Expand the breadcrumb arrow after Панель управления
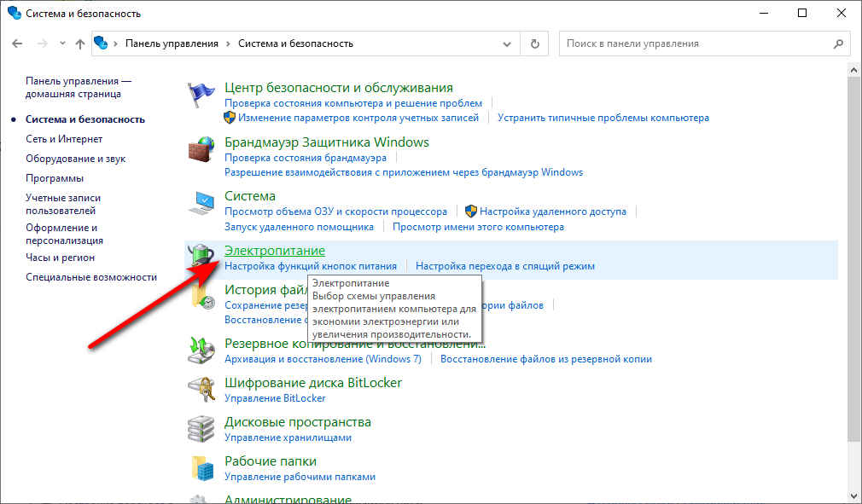The image size is (862, 504). click(228, 43)
